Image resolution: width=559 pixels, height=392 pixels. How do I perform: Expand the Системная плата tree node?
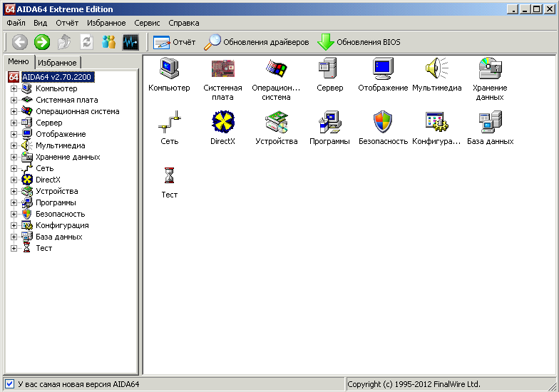[x=14, y=100]
